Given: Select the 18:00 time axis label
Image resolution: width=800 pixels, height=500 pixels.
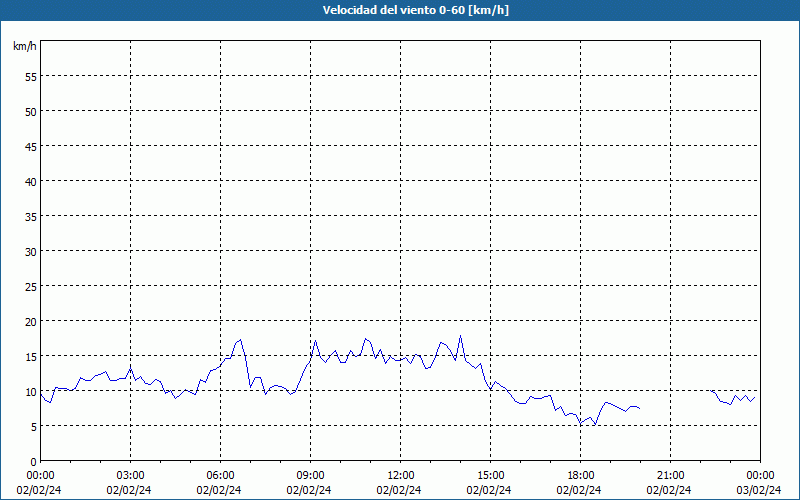Looking at the screenshot, I should tap(581, 476).
